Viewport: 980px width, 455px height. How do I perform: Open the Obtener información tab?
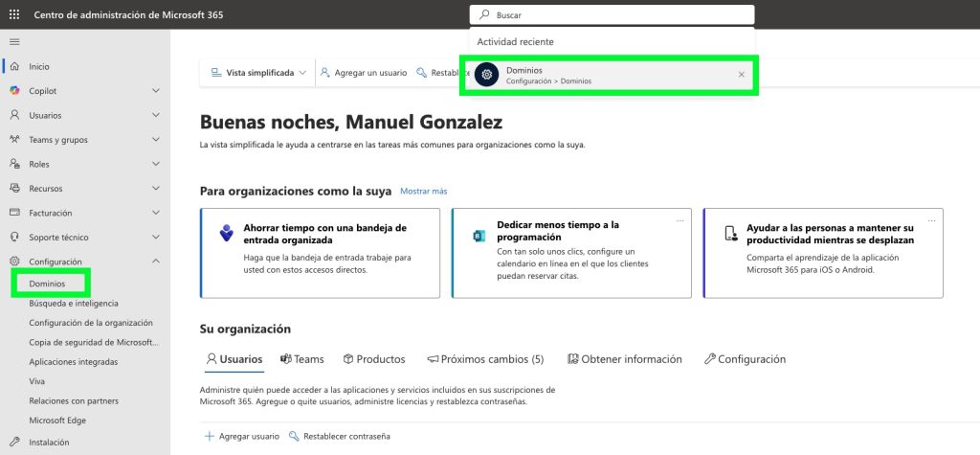coord(625,359)
